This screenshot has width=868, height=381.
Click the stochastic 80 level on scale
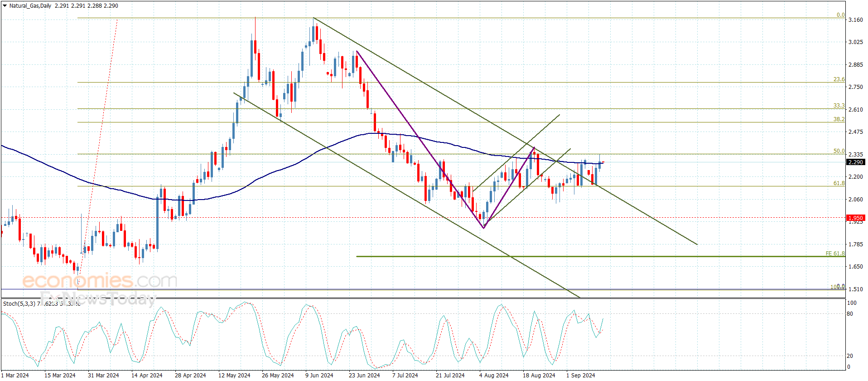(850, 314)
